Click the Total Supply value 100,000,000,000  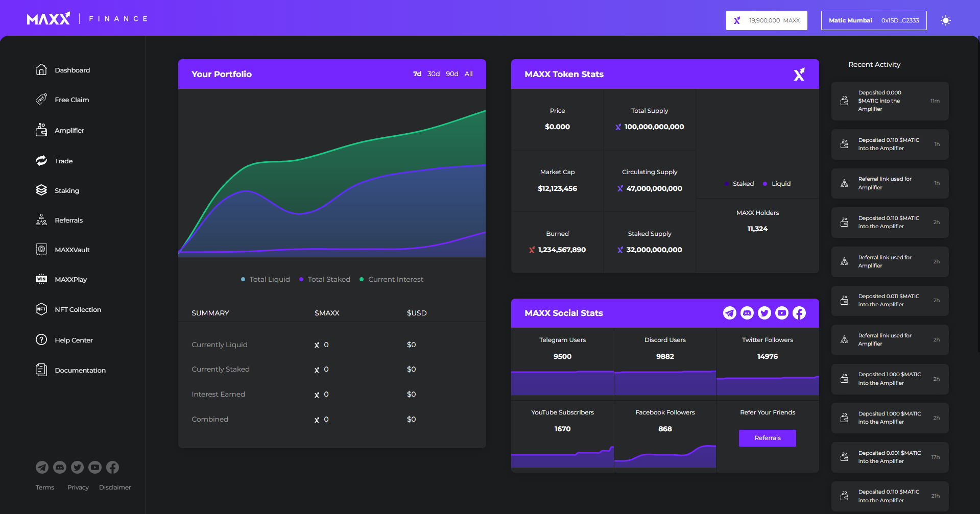point(654,127)
